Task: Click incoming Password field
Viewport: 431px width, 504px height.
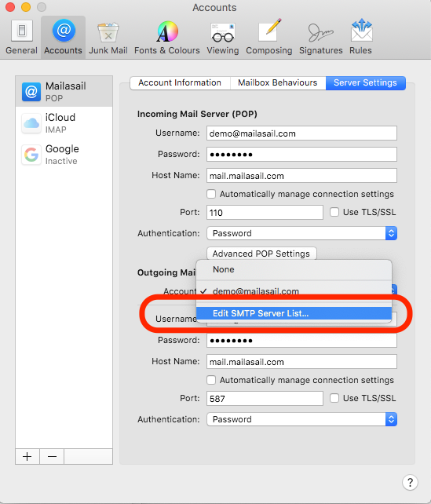Action: (x=301, y=155)
